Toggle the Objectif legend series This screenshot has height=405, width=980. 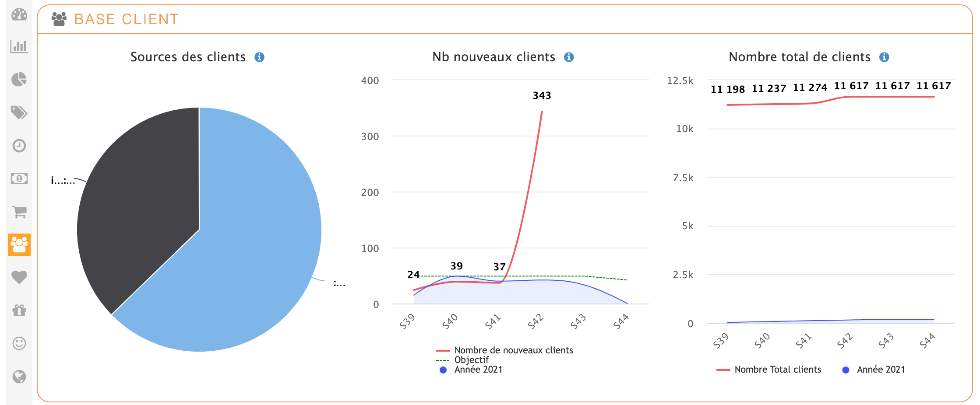tap(471, 360)
